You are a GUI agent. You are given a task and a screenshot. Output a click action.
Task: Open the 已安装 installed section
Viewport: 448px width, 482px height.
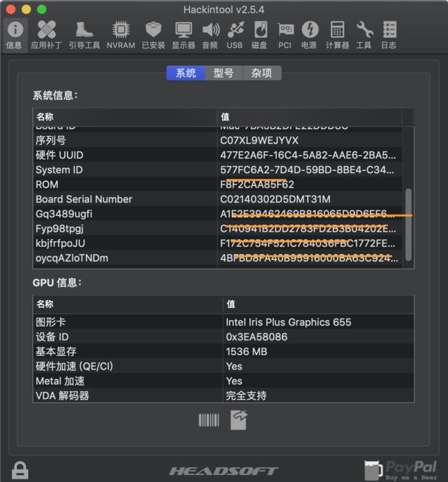pyautogui.click(x=153, y=34)
